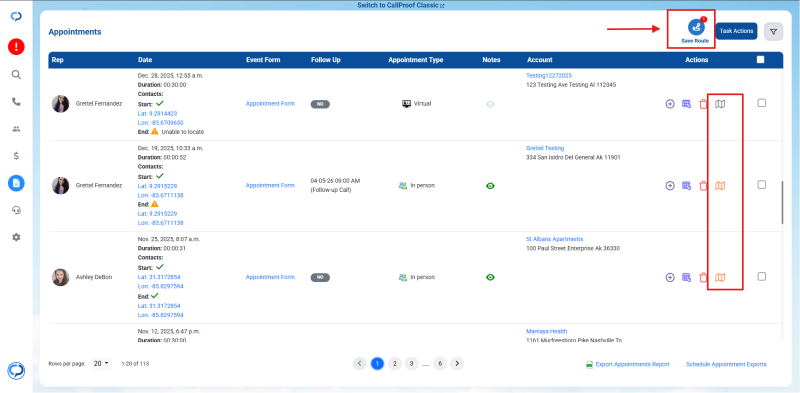Open the St Albans Apartments account link
800x393 pixels.
[x=554, y=239]
